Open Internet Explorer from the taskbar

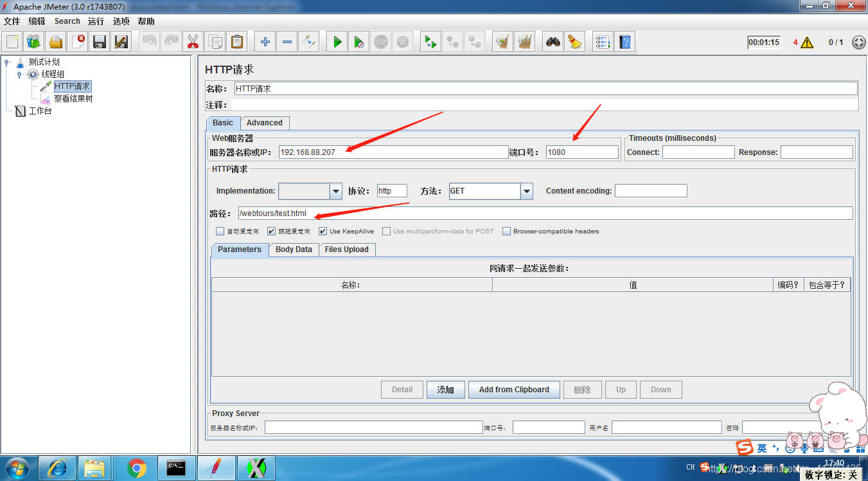[x=57, y=468]
